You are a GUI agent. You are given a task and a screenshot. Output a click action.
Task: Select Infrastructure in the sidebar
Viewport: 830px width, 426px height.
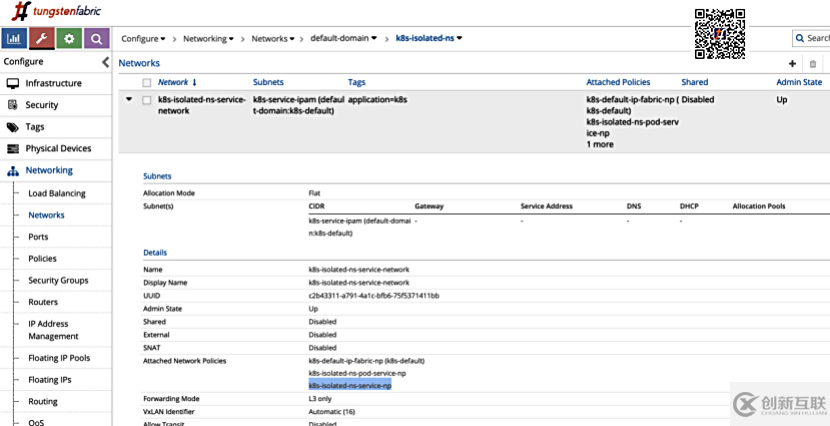click(53, 83)
